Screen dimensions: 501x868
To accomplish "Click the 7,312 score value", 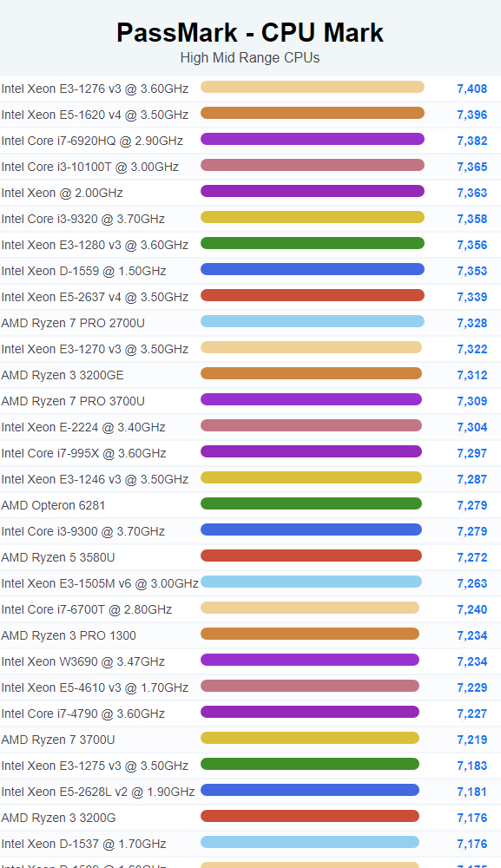I will pyautogui.click(x=472, y=375).
